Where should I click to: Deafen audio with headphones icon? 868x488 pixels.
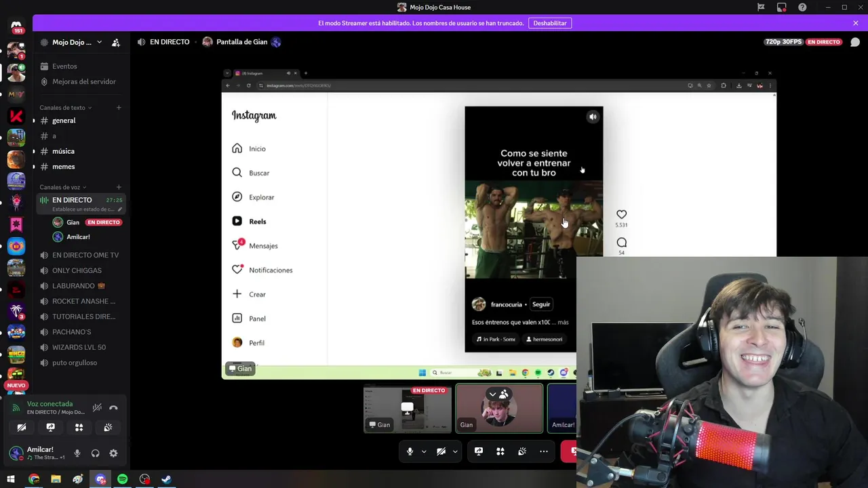[95, 453]
